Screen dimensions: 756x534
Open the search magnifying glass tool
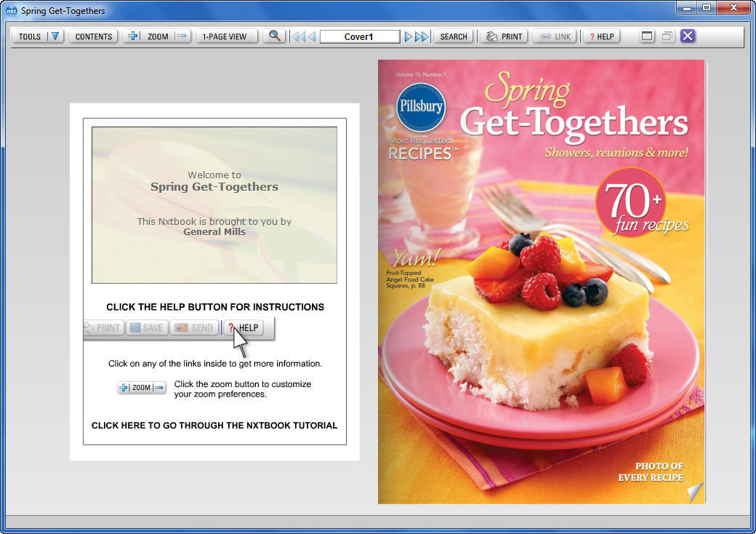275,35
